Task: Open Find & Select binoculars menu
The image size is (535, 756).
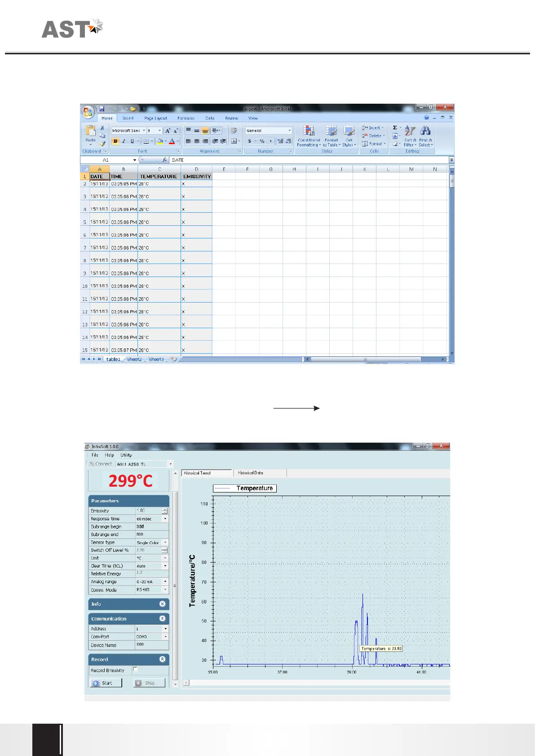Action: pyautogui.click(x=425, y=136)
